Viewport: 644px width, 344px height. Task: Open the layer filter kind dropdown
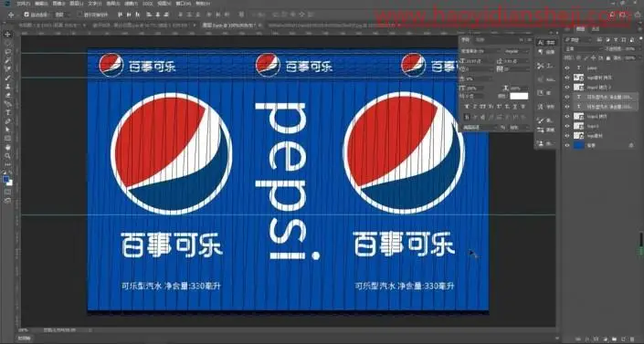click(x=579, y=40)
